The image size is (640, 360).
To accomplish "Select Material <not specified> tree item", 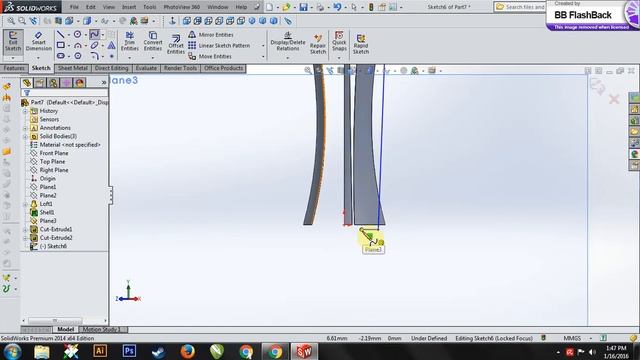I will click(x=70, y=145).
